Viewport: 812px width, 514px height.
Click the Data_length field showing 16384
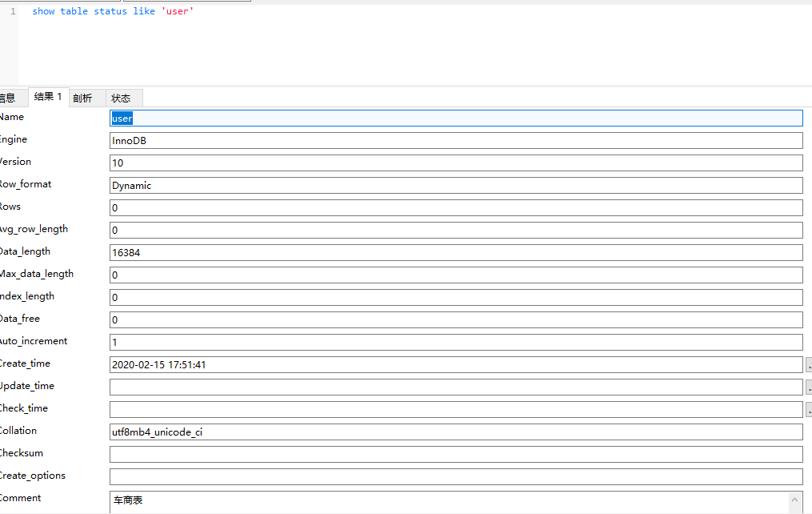tap(456, 252)
